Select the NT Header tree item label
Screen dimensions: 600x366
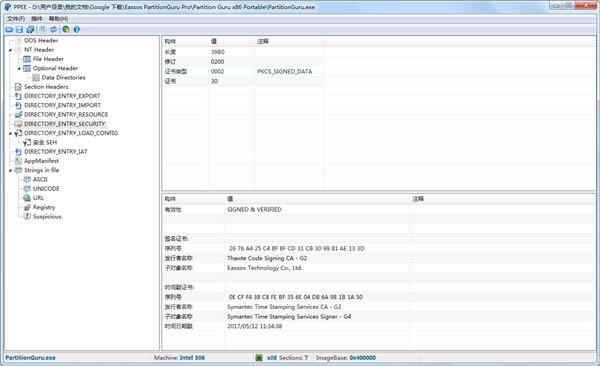point(39,50)
